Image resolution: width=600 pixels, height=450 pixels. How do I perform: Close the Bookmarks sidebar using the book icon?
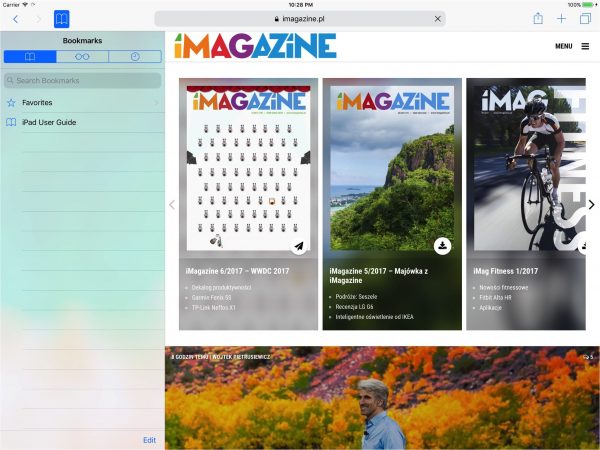click(x=62, y=19)
